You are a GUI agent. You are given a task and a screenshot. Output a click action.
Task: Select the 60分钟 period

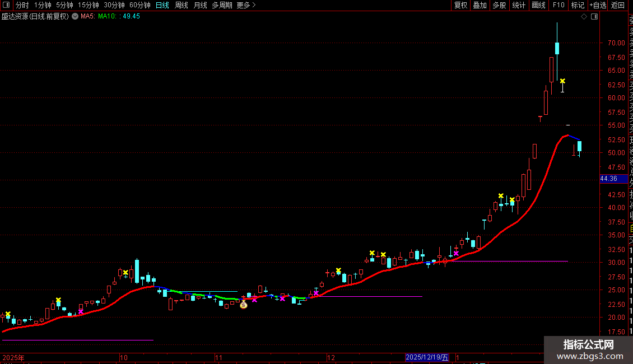139,5
